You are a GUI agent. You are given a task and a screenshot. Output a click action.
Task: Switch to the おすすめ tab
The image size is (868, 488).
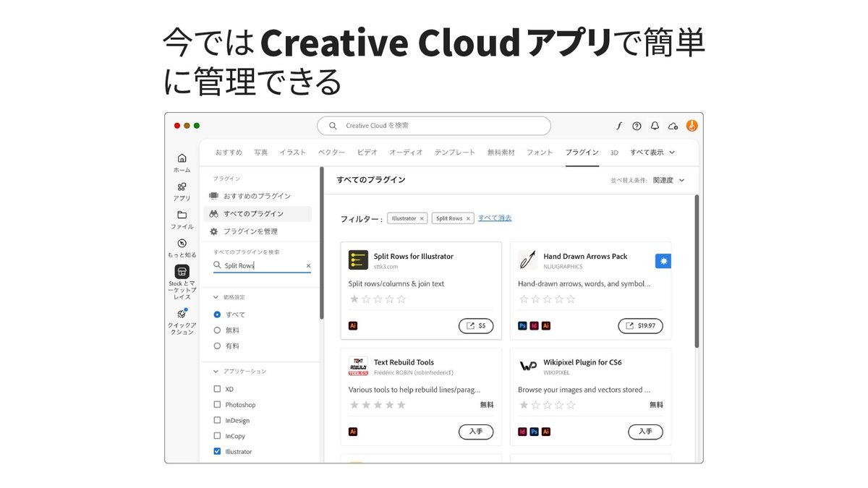coord(229,153)
